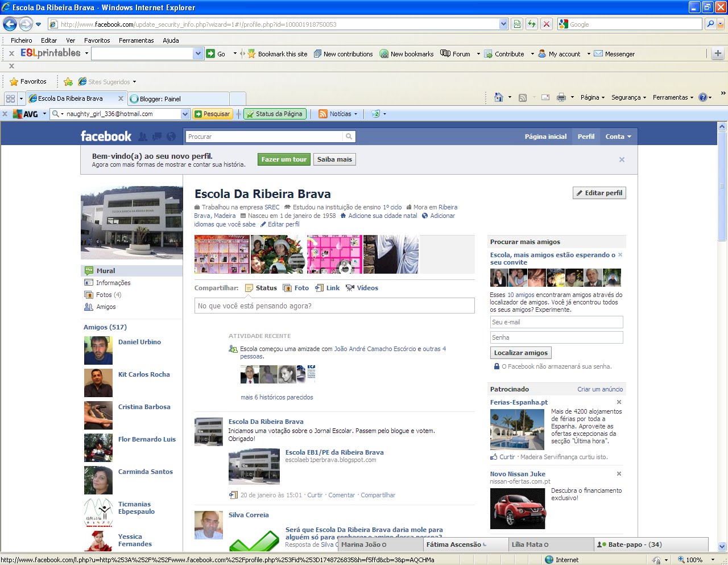
Task: Open Facebook messages icon
Action: 156,137
